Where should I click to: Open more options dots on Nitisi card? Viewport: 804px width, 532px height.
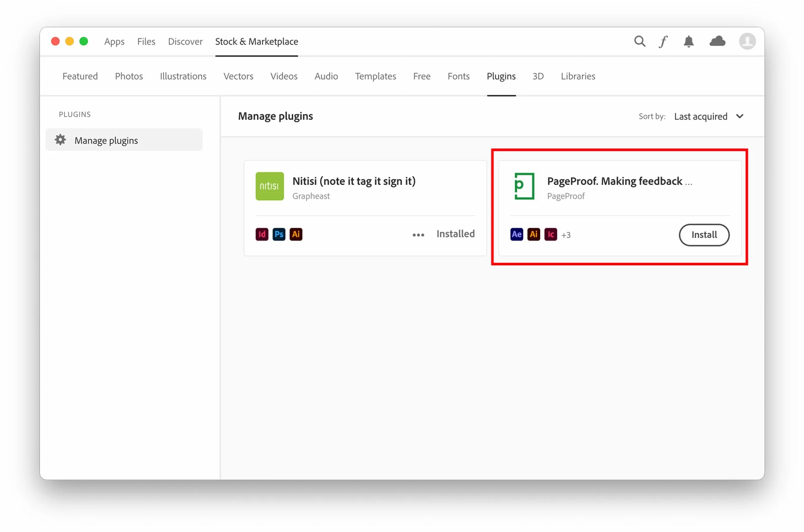[x=418, y=235]
